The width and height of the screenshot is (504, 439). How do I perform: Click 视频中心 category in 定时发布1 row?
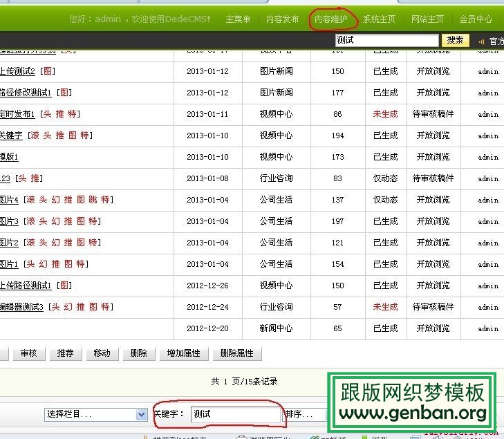coord(276,114)
